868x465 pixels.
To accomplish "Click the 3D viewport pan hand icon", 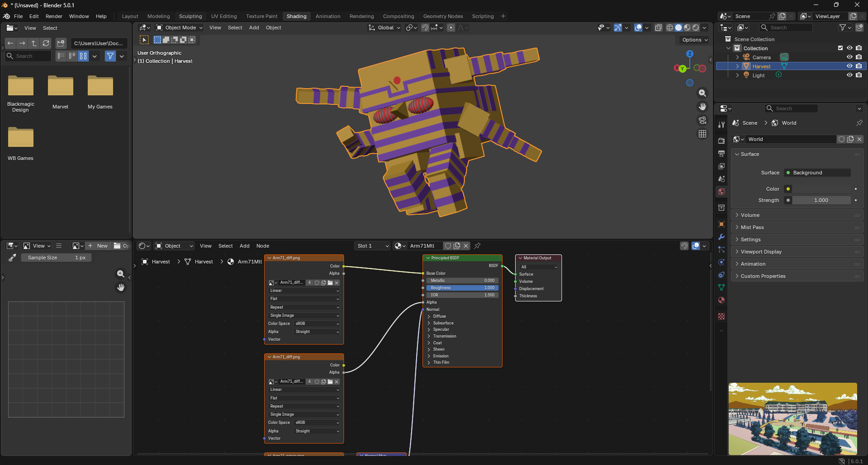I will [702, 107].
